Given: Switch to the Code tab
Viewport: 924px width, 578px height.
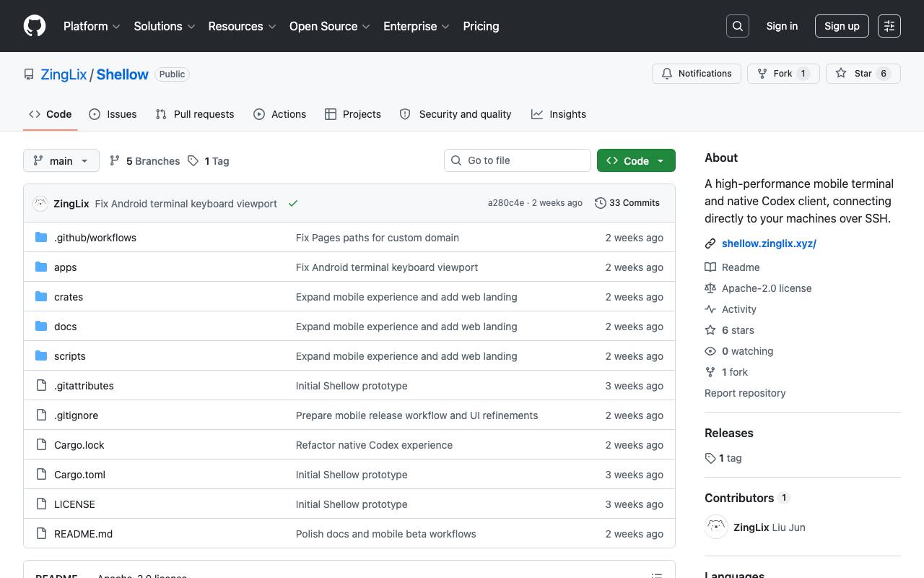Looking at the screenshot, I should (51, 114).
